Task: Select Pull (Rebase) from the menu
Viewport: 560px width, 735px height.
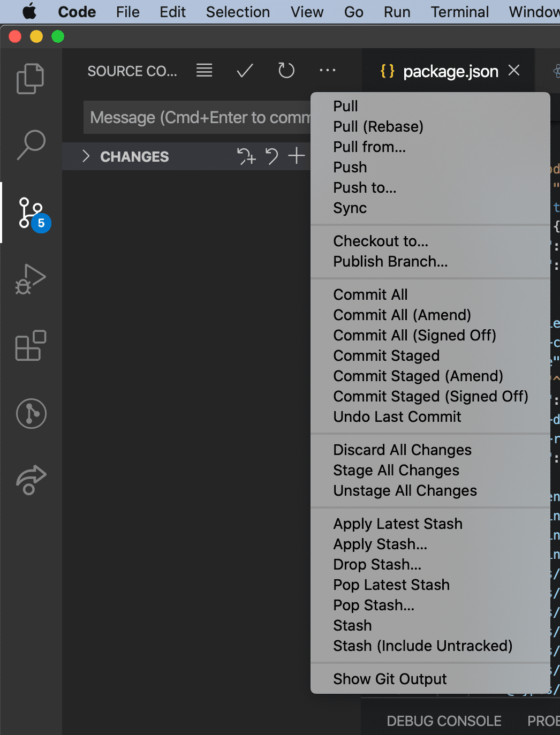Action: click(378, 127)
